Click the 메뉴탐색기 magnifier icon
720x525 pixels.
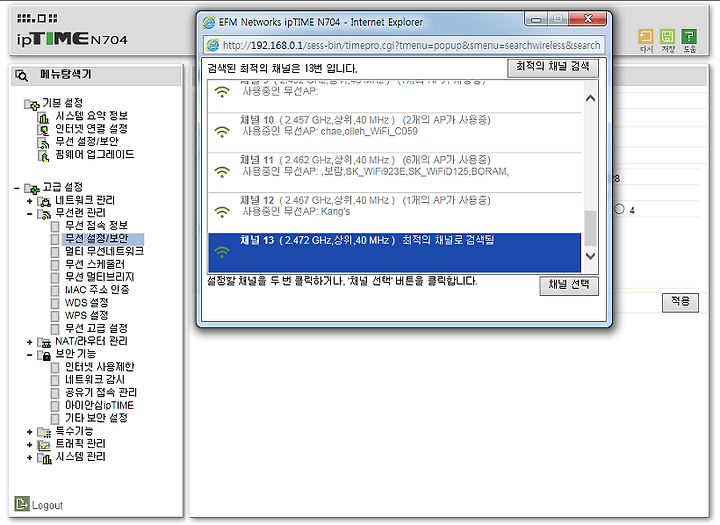[22, 75]
